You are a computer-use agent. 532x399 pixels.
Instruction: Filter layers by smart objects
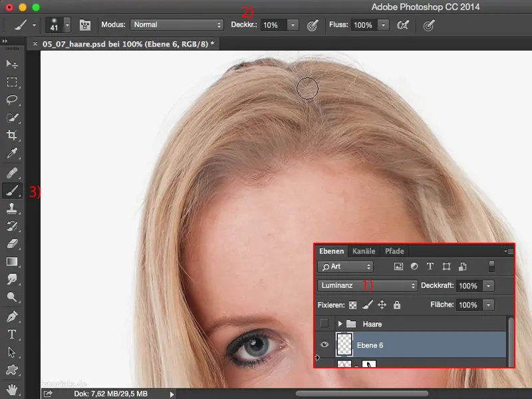pos(462,267)
